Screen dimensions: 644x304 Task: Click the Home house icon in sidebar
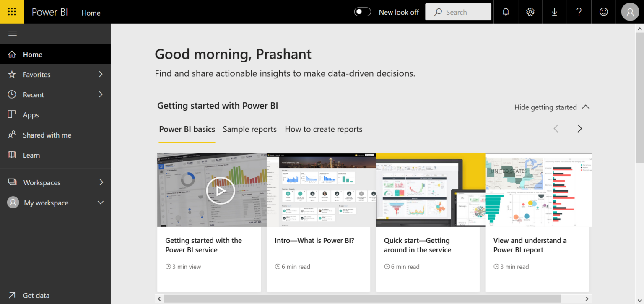click(12, 55)
